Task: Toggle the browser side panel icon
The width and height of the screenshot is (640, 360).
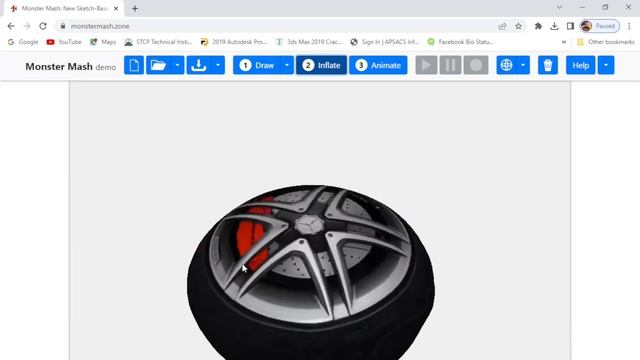Action: [570, 26]
